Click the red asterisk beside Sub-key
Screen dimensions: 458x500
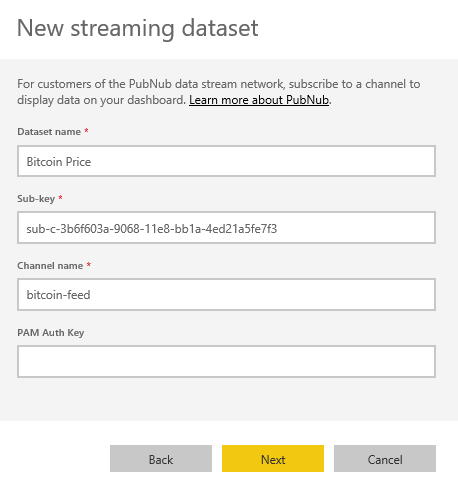click(60, 198)
